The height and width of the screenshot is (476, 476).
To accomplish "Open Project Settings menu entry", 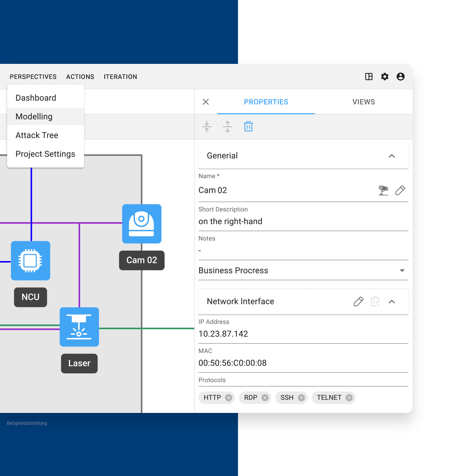I will [45, 154].
